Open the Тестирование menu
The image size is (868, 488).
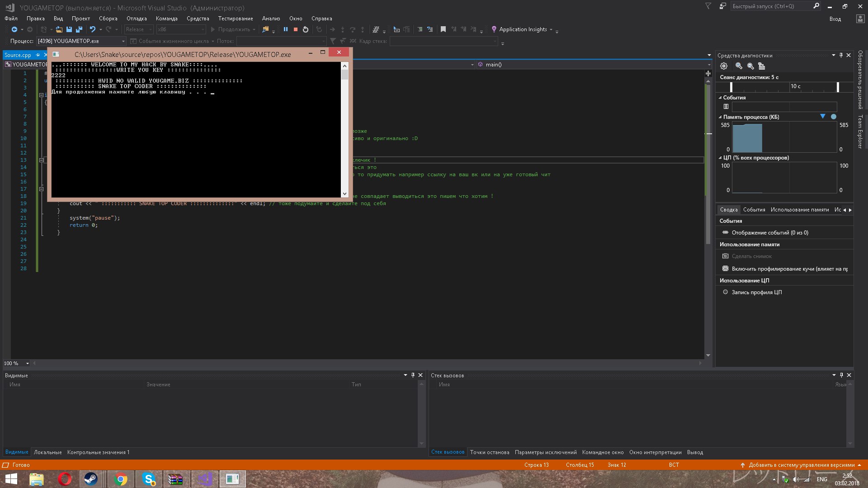[x=236, y=19]
